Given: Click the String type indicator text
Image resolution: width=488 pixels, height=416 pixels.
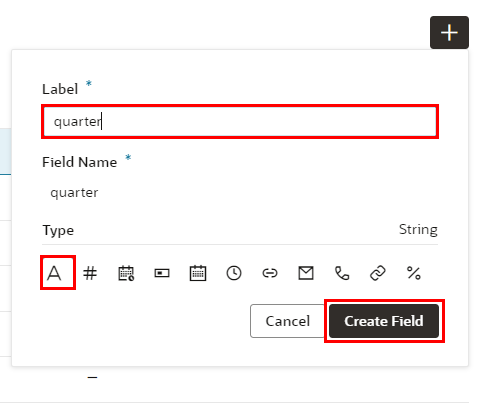Looking at the screenshot, I should coord(418,229).
